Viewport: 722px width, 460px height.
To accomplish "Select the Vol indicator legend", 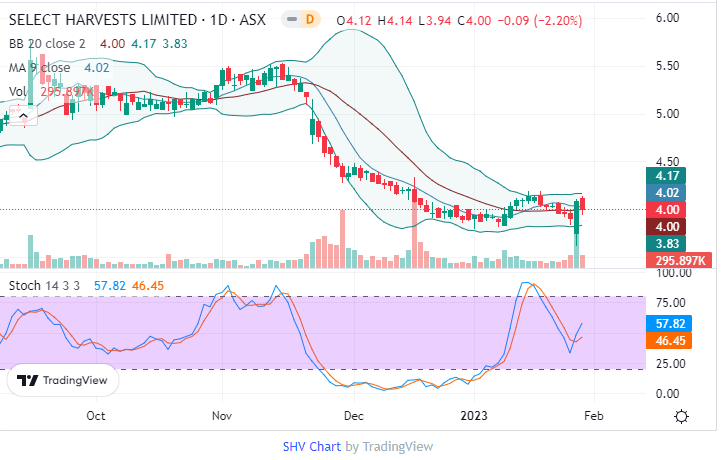I will [17, 91].
